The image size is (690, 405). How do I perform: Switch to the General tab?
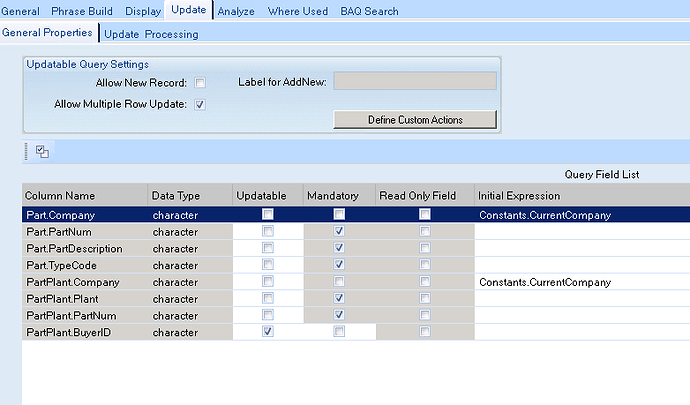(x=20, y=11)
